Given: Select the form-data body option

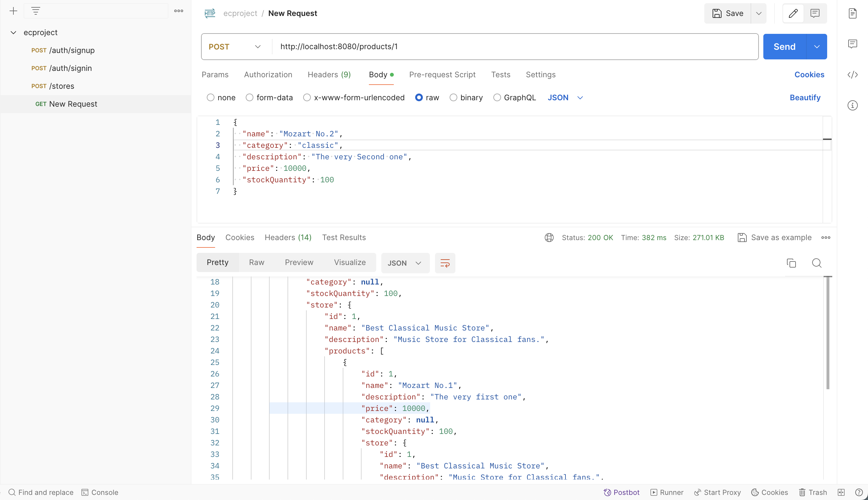Looking at the screenshot, I should pos(250,97).
